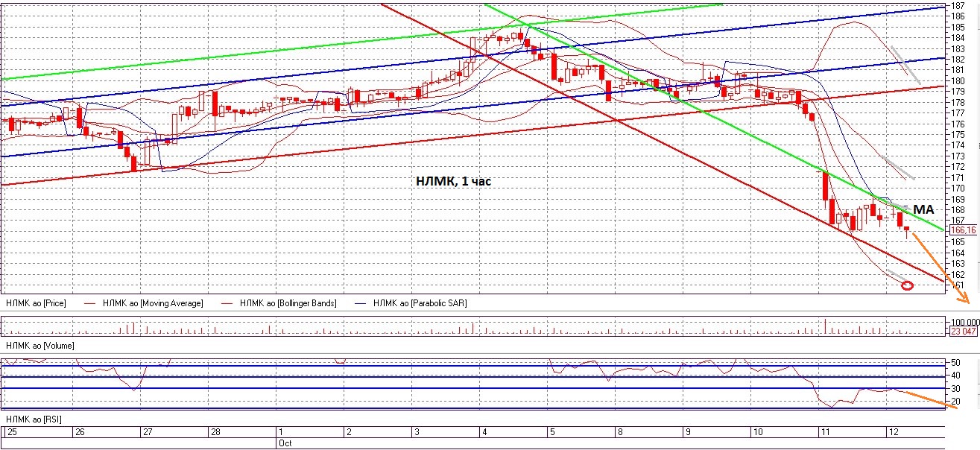The height and width of the screenshot is (450, 980).
Task: Click RSI scale level 50
Action: tap(955, 363)
